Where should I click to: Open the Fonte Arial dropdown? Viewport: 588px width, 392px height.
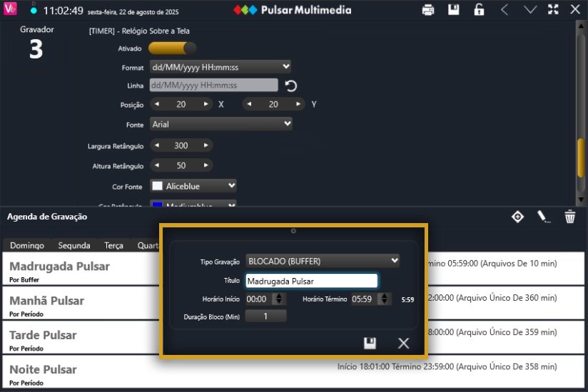pos(221,124)
